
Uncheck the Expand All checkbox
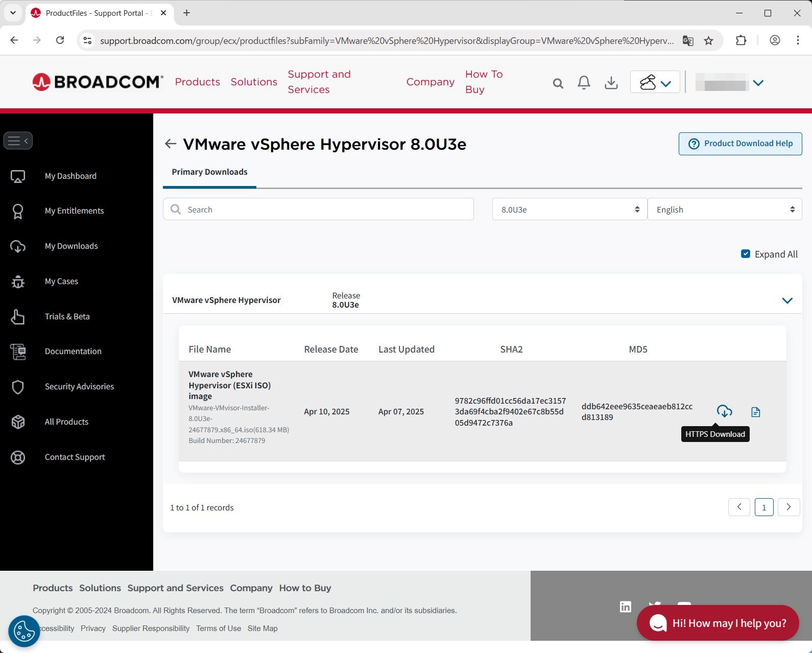click(x=746, y=254)
